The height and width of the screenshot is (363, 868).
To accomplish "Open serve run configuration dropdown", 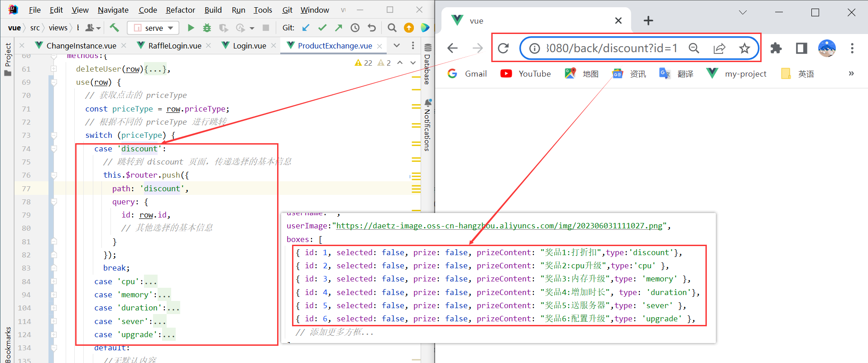I will tap(154, 28).
